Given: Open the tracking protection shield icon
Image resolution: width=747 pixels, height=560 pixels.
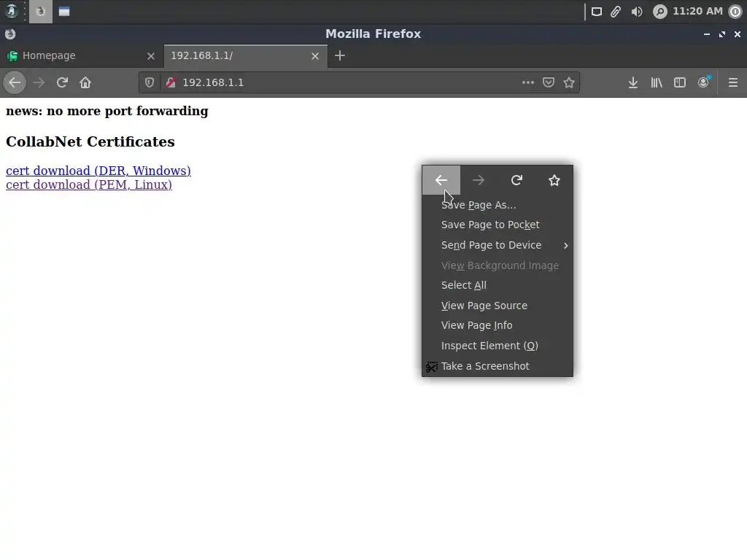Looking at the screenshot, I should [x=149, y=82].
